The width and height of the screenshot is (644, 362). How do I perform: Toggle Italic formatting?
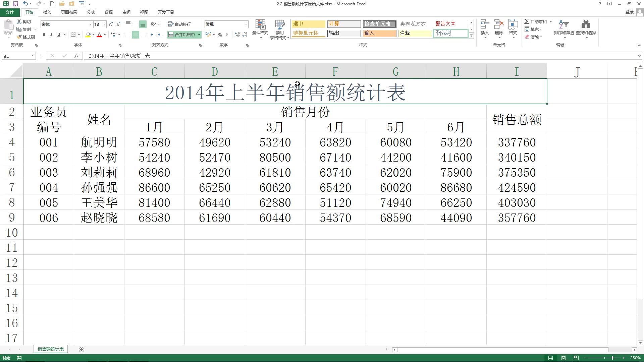tap(51, 35)
